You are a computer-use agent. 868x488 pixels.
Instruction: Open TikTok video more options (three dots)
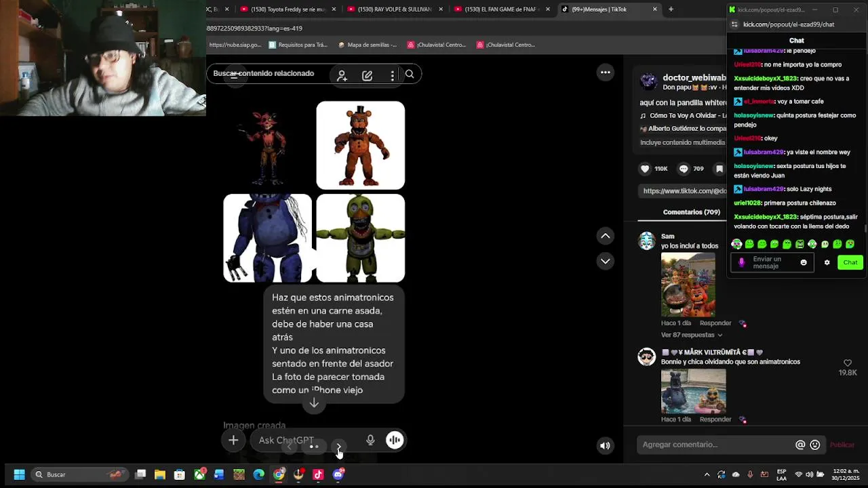pos(606,73)
